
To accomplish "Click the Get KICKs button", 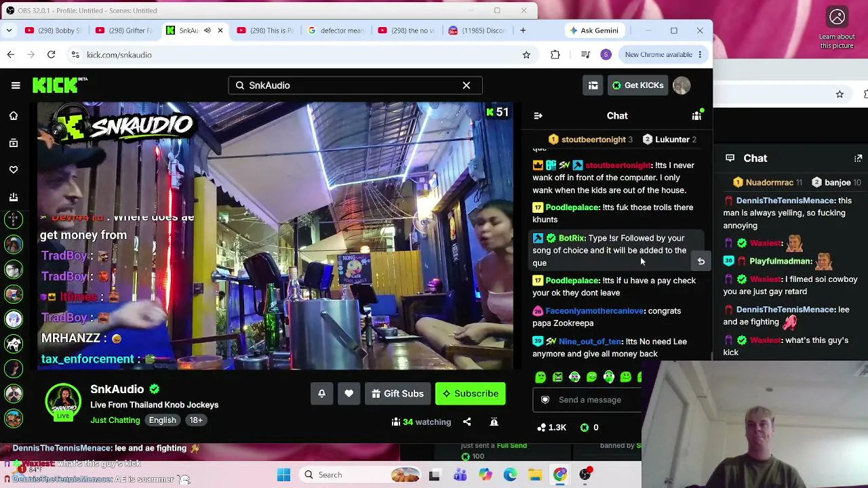I will tap(637, 85).
